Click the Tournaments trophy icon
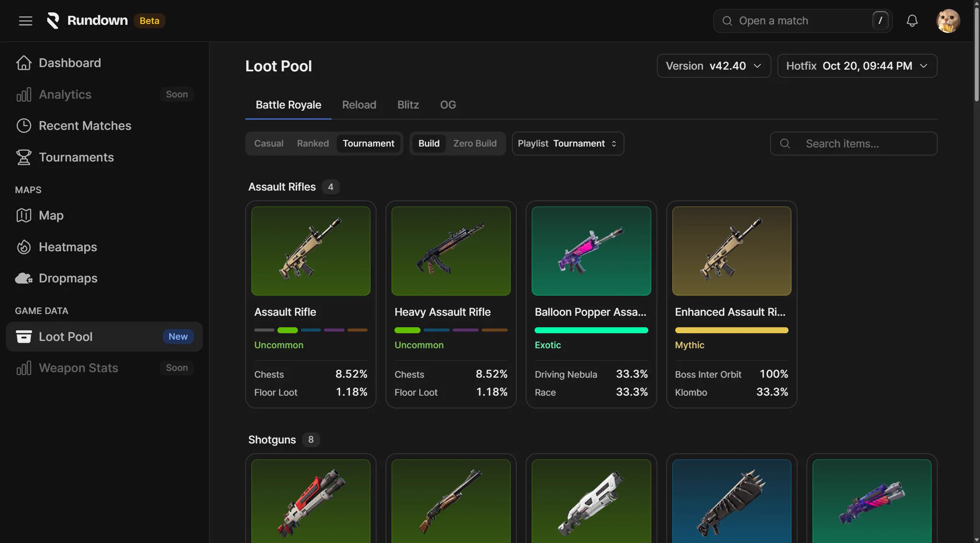980x543 pixels. tap(23, 157)
